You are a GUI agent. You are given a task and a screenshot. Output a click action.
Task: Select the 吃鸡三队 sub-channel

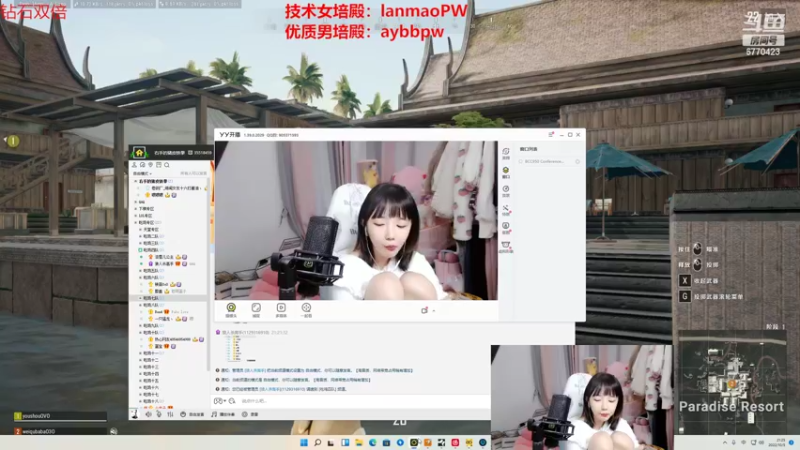tap(151, 243)
